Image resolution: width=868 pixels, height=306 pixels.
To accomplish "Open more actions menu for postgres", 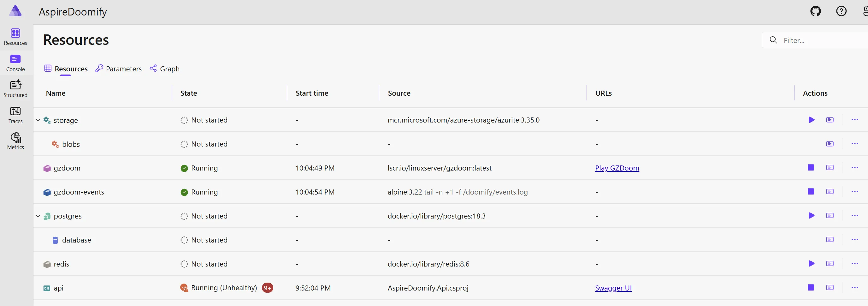I will [x=855, y=216].
